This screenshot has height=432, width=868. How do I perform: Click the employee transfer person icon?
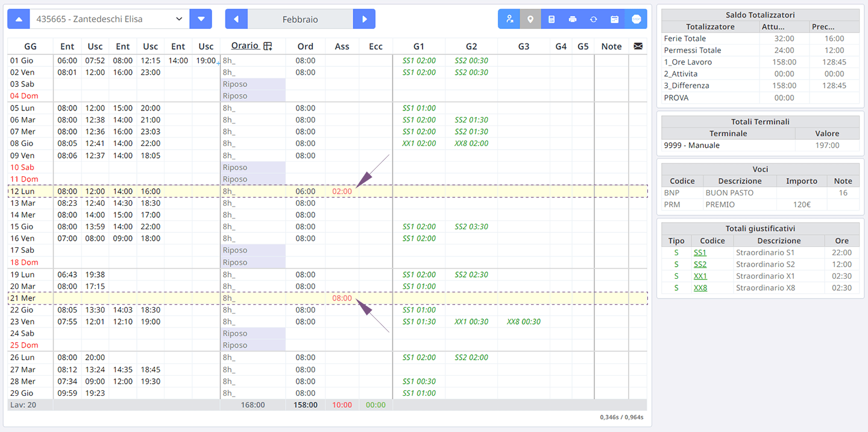click(509, 19)
